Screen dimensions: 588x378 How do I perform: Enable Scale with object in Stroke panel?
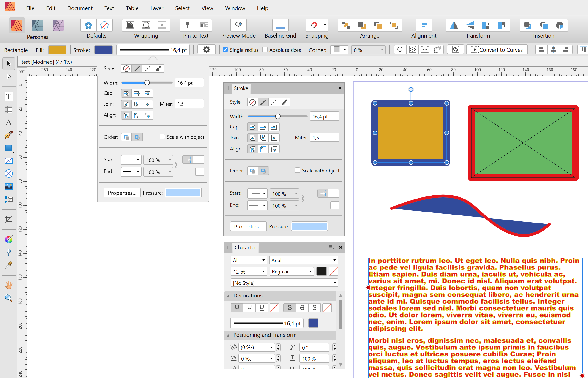(x=297, y=170)
